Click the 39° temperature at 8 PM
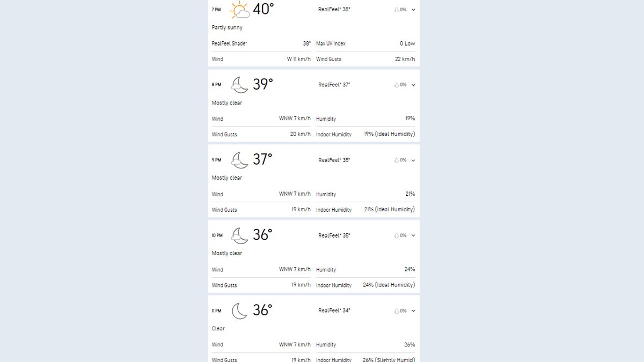The image size is (644, 362). click(263, 84)
